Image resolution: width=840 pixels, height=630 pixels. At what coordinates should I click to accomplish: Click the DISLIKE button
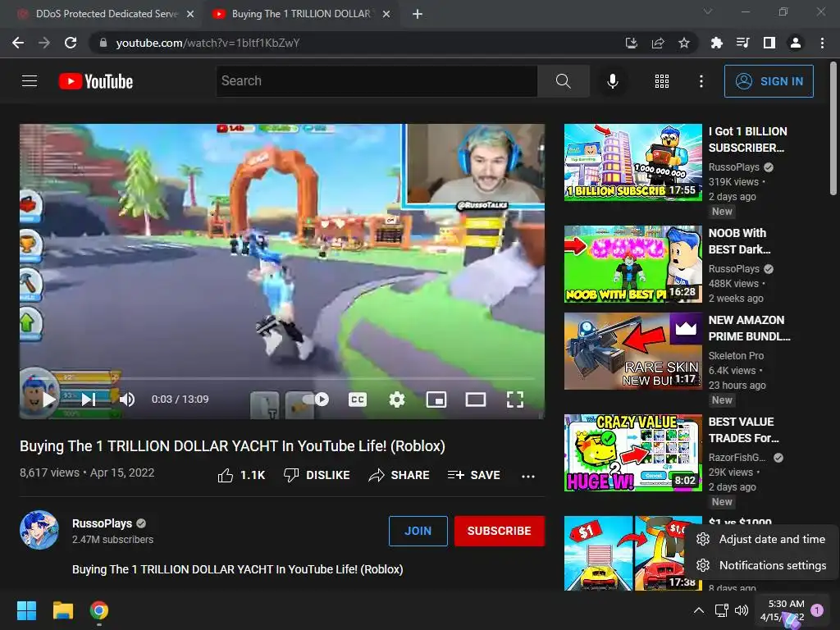pyautogui.click(x=317, y=475)
